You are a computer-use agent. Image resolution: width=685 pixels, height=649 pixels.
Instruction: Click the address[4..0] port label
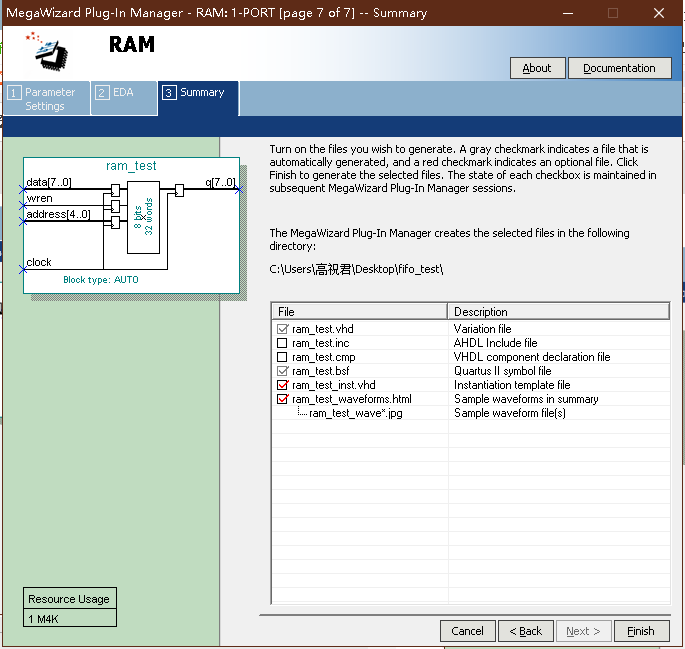pos(58,214)
